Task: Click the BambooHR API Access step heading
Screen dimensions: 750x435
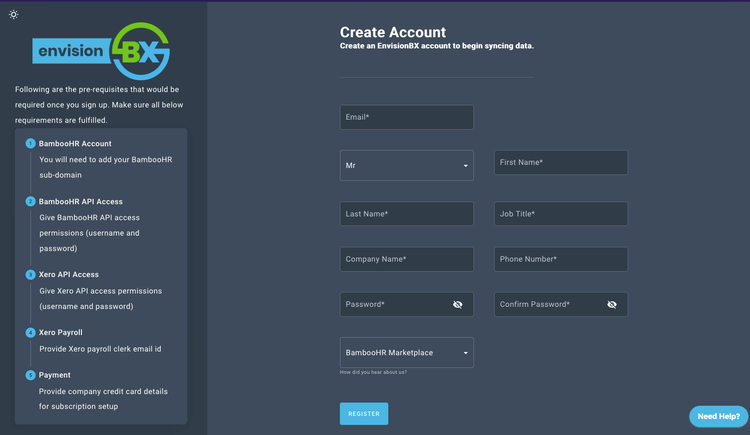Action: coord(81,201)
